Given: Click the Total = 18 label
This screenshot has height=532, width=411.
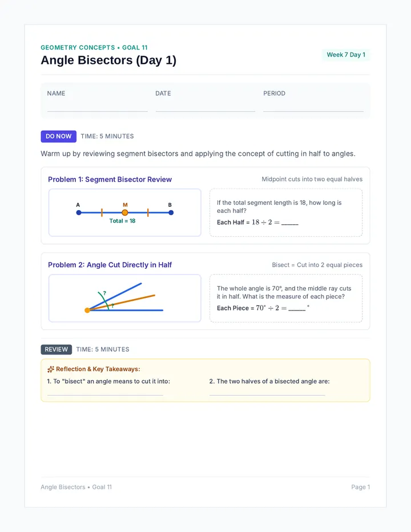Looking at the screenshot, I should pos(122,221).
